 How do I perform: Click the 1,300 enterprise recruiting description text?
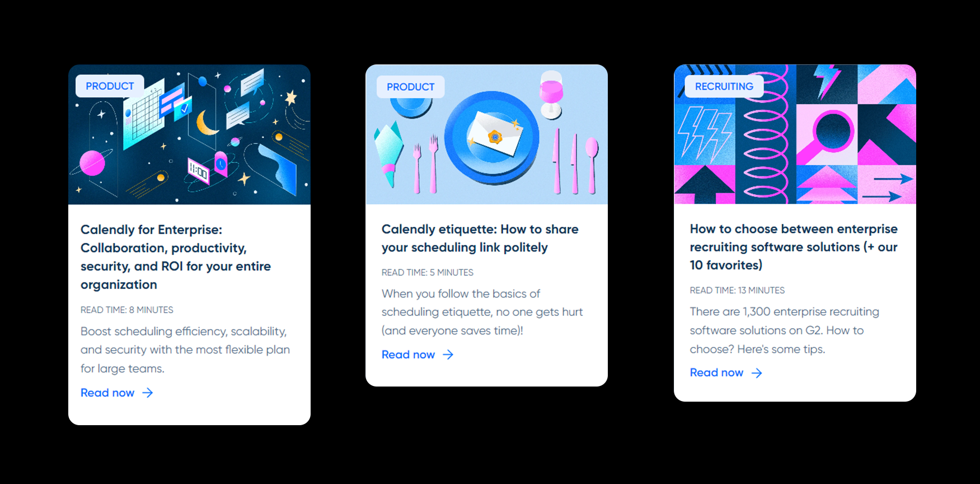784,330
